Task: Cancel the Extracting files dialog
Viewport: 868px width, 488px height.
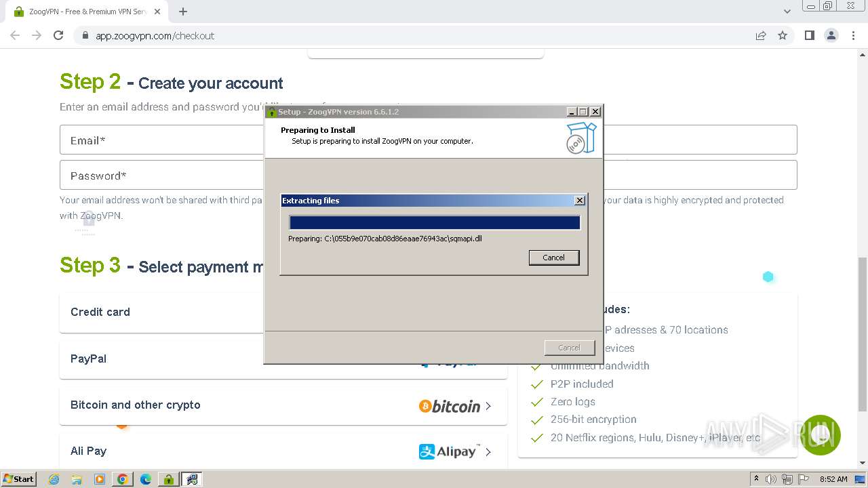Action: pos(554,258)
